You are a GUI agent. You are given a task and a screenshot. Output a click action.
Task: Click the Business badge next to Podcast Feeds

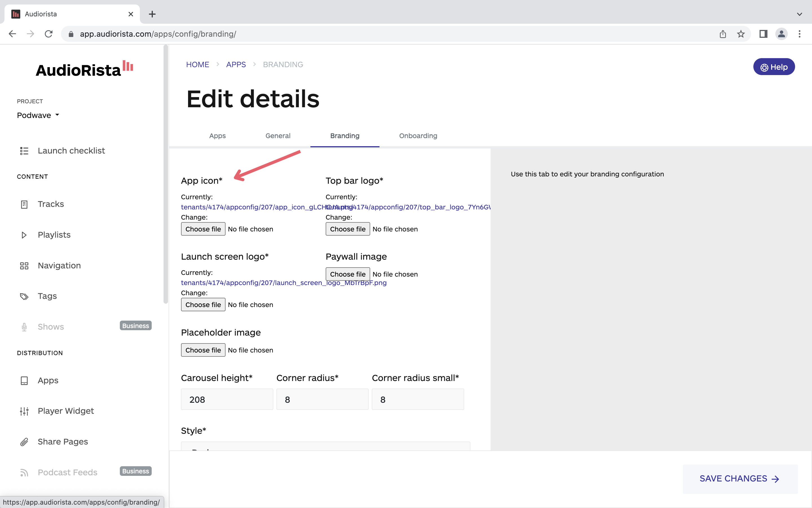136,471
